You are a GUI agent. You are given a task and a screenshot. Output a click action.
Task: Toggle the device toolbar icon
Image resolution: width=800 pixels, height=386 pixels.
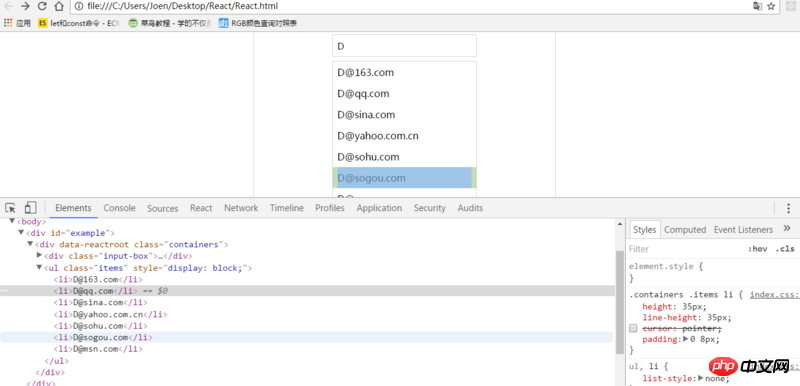[30, 208]
